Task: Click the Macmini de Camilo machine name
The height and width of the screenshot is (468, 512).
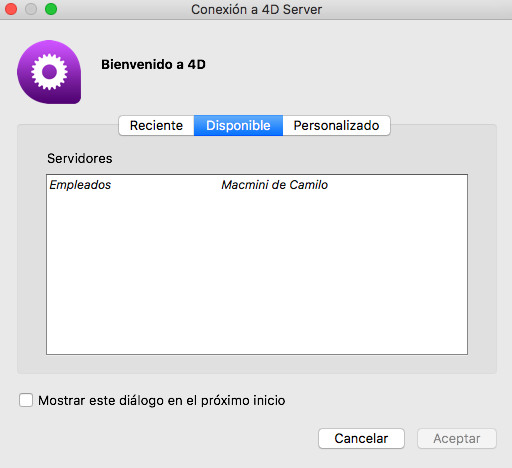Action: coord(275,185)
